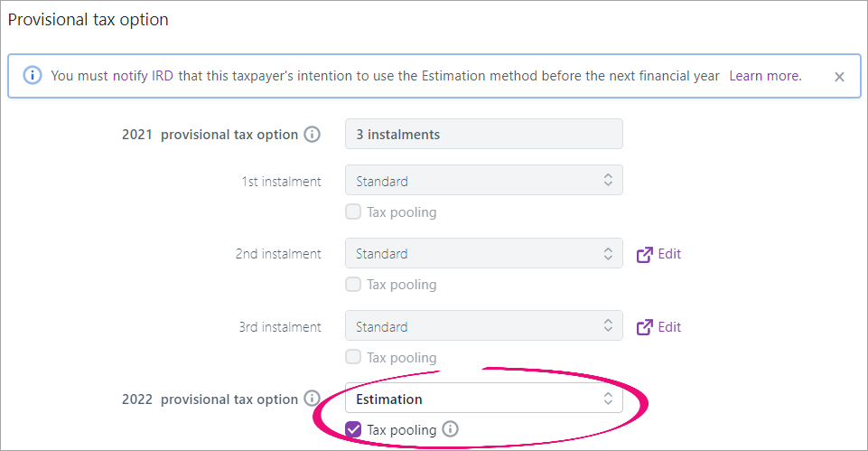Screen dimensions: 868x451
Task: Click Edit text for the 3rd instalment
Action: 669,327
